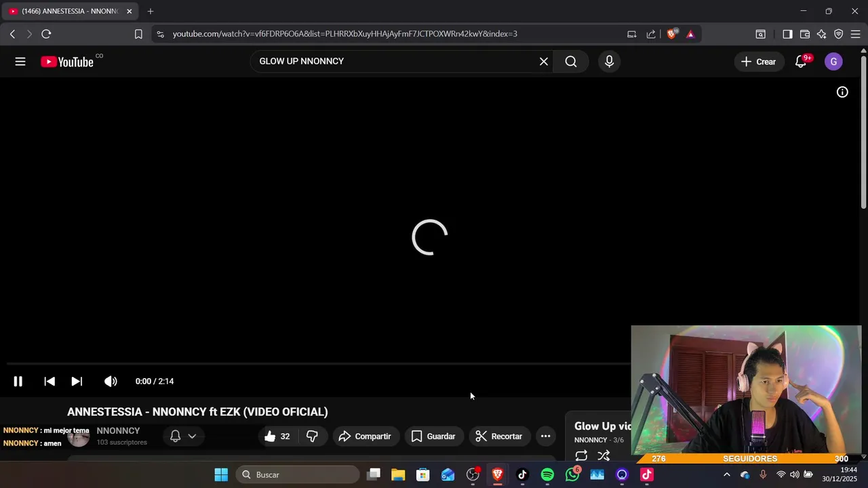Screen dimensions: 868x488
Task: Open the account avatar menu
Action: pyautogui.click(x=833, y=62)
